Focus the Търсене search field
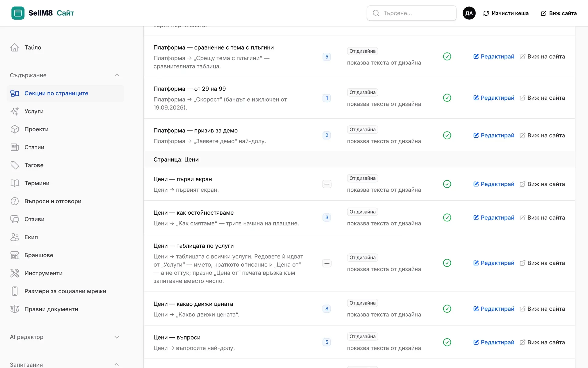588x368 pixels. point(412,13)
